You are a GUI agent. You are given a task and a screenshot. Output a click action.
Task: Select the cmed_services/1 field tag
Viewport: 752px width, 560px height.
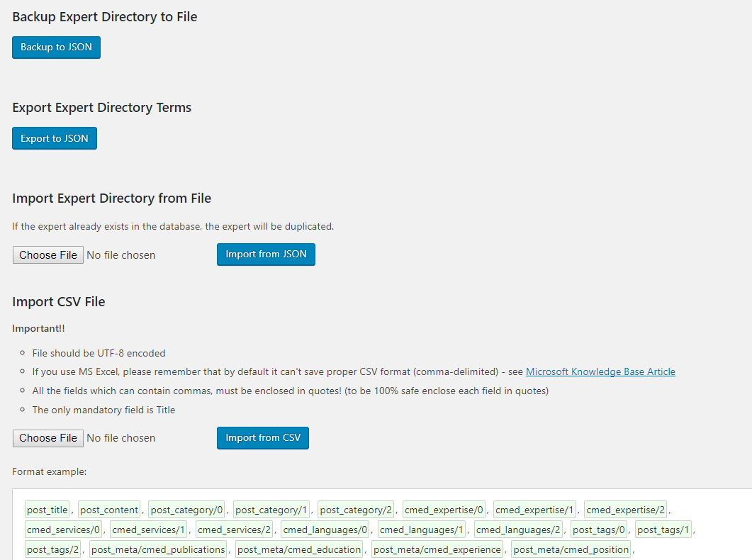tap(149, 530)
